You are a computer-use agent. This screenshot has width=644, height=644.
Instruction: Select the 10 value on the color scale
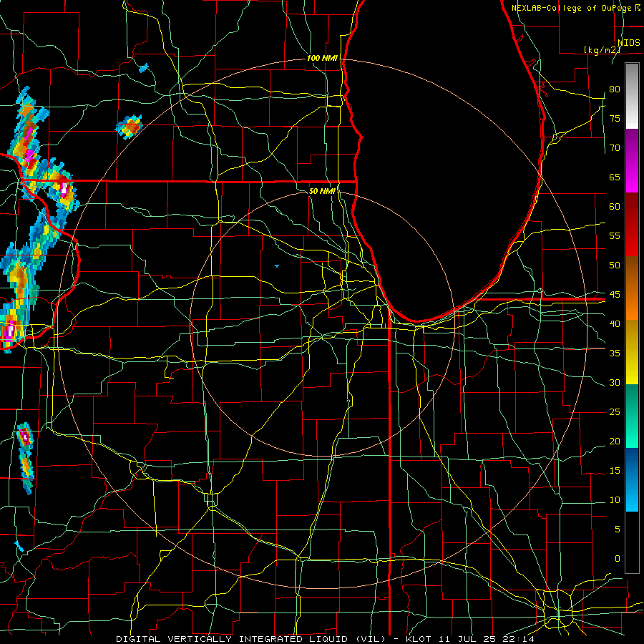(x=615, y=500)
